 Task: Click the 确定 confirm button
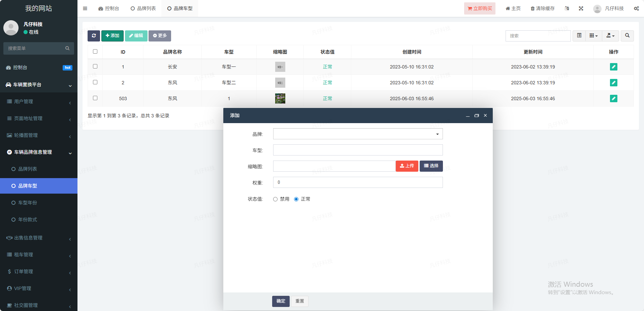[x=281, y=301]
